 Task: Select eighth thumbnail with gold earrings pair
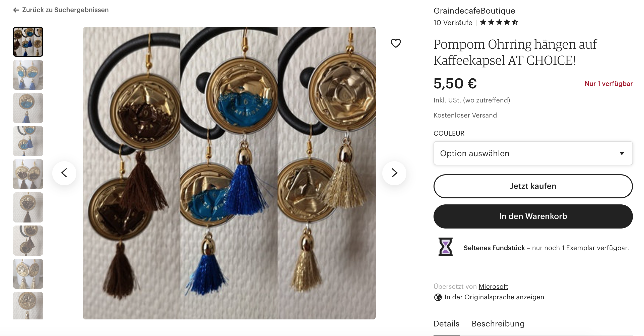(x=28, y=274)
